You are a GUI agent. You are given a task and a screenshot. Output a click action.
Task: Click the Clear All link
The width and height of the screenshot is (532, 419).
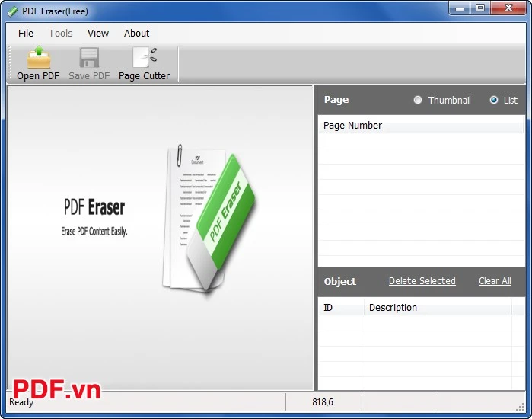pyautogui.click(x=495, y=281)
